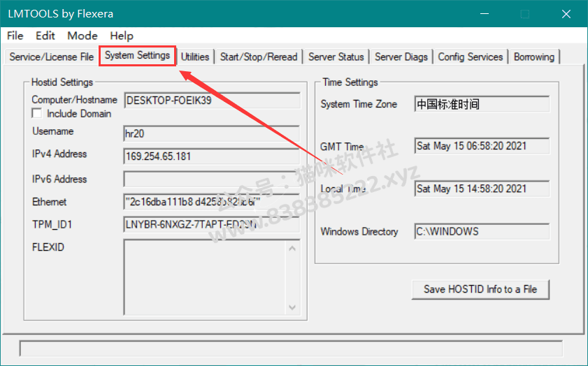Click the Username field showing hr20

coord(212,133)
